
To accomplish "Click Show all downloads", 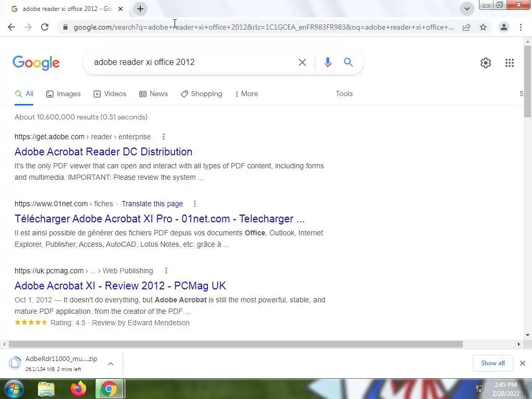I will pos(493,363).
